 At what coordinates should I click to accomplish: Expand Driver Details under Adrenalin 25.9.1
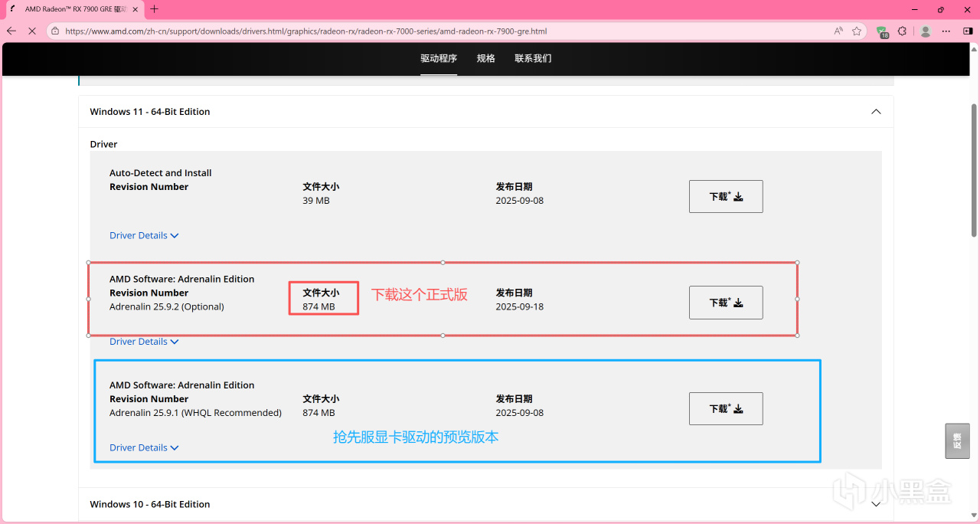pyautogui.click(x=144, y=447)
